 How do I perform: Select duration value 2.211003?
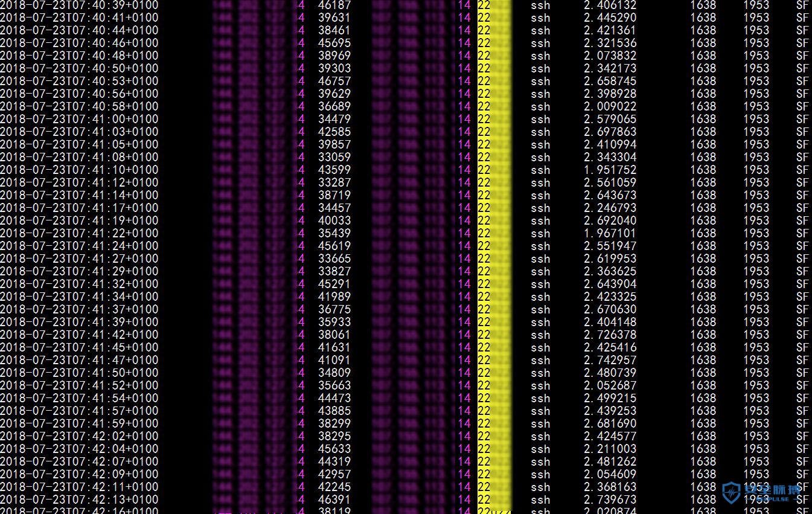[610, 449]
